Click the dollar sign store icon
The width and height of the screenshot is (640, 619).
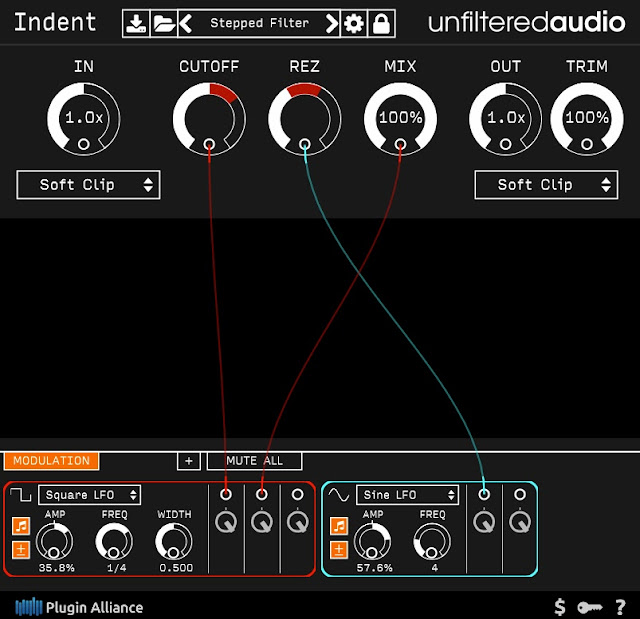coord(560,607)
